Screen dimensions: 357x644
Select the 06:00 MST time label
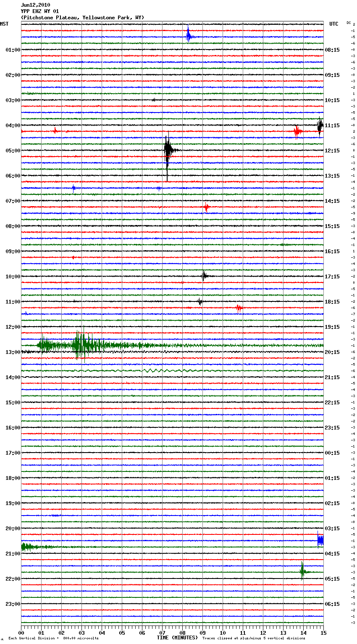pos(13,176)
